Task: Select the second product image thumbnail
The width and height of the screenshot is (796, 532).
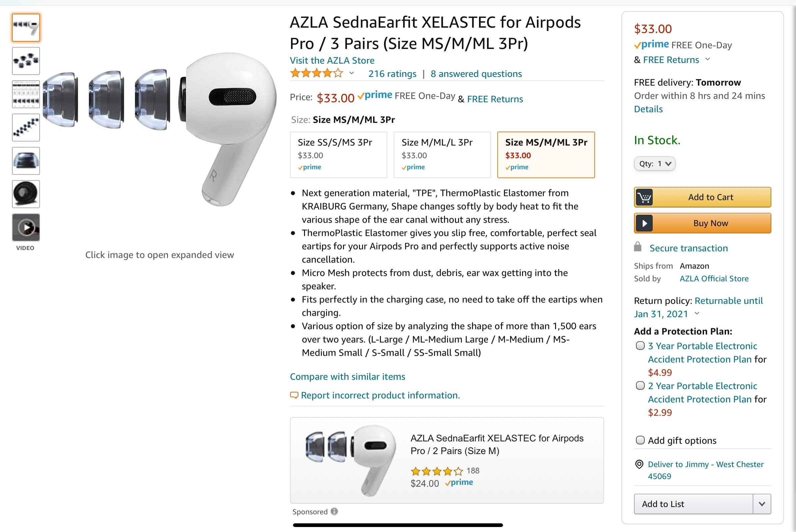Action: 26,61
